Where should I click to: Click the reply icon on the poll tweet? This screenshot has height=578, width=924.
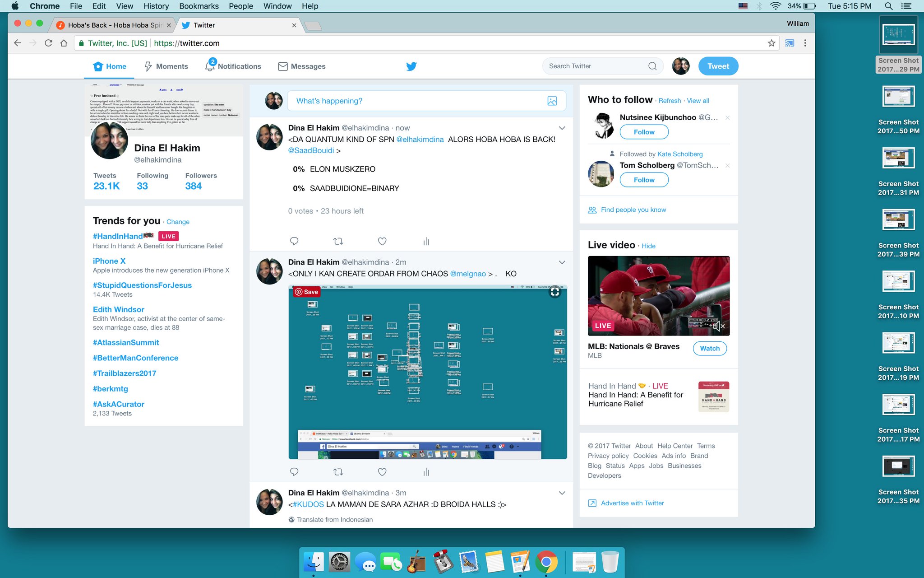click(x=294, y=241)
